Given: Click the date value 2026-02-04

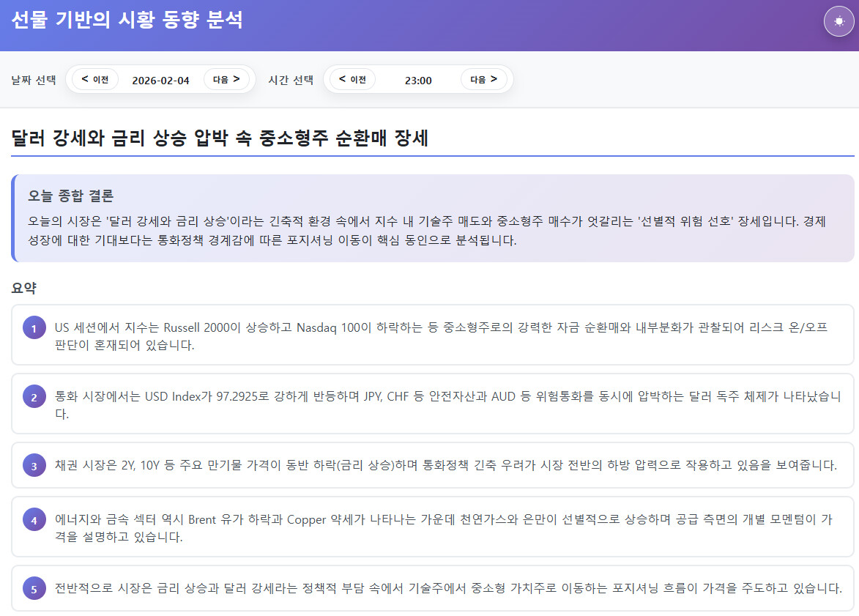Looking at the screenshot, I should (x=160, y=81).
